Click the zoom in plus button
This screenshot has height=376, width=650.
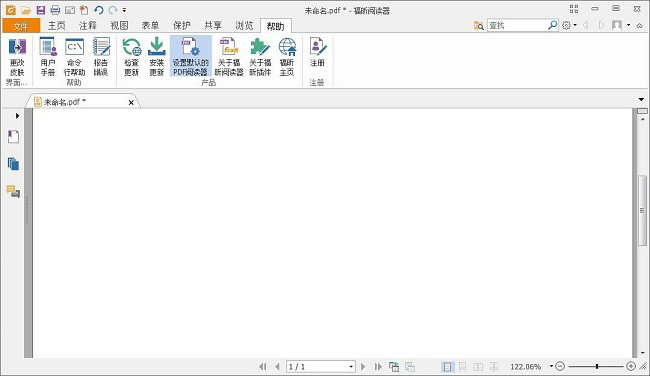click(631, 366)
